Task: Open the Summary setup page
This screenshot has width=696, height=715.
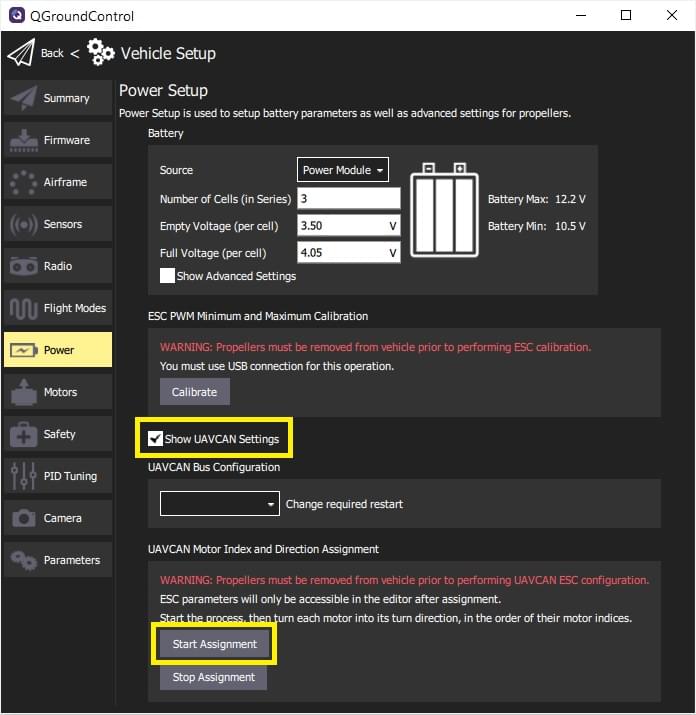Action: click(x=58, y=98)
